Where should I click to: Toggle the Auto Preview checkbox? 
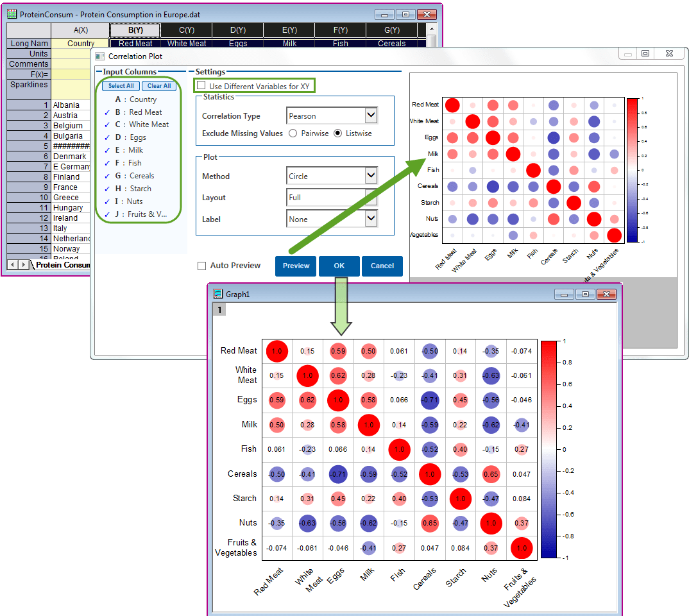[x=202, y=266]
